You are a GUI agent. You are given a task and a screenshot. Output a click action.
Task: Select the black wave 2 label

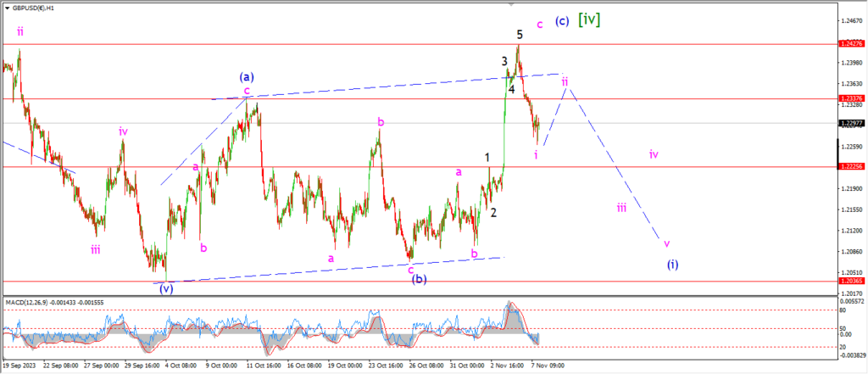(x=492, y=212)
